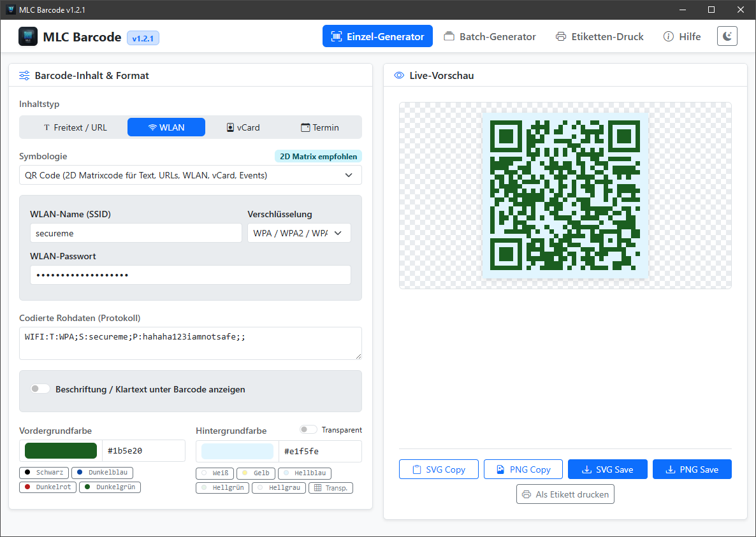Open the Vordergrundfarbe green color picker
Image resolution: width=756 pixels, height=537 pixels.
[61, 451]
